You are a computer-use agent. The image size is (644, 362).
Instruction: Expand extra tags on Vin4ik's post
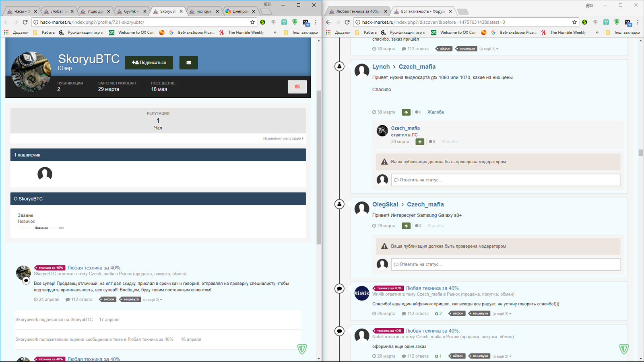point(502,314)
